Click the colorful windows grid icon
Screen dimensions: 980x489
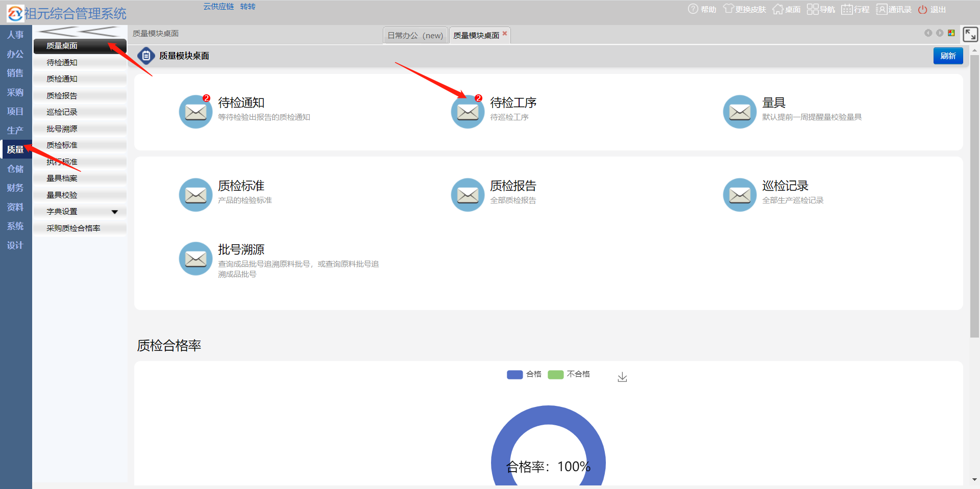coord(951,33)
